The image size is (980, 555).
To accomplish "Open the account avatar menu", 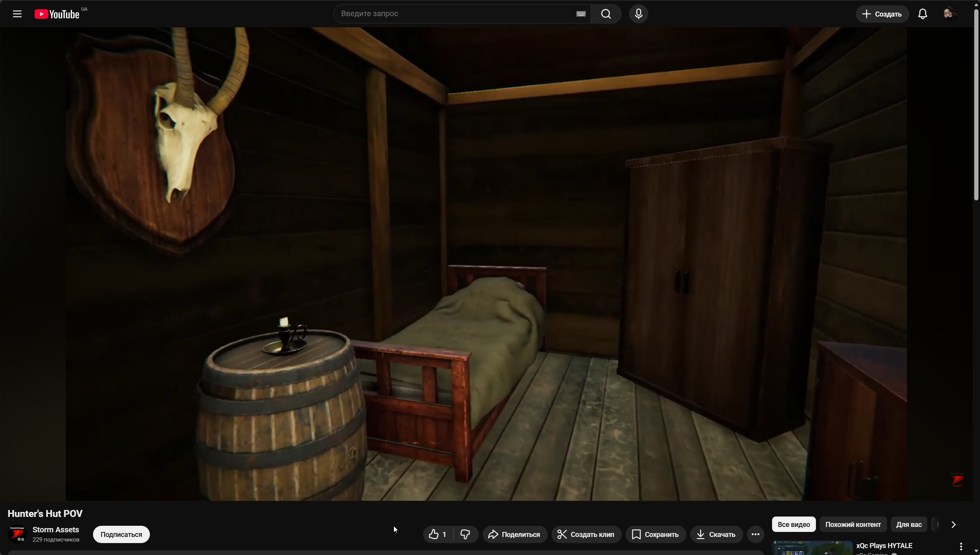I will pos(950,14).
